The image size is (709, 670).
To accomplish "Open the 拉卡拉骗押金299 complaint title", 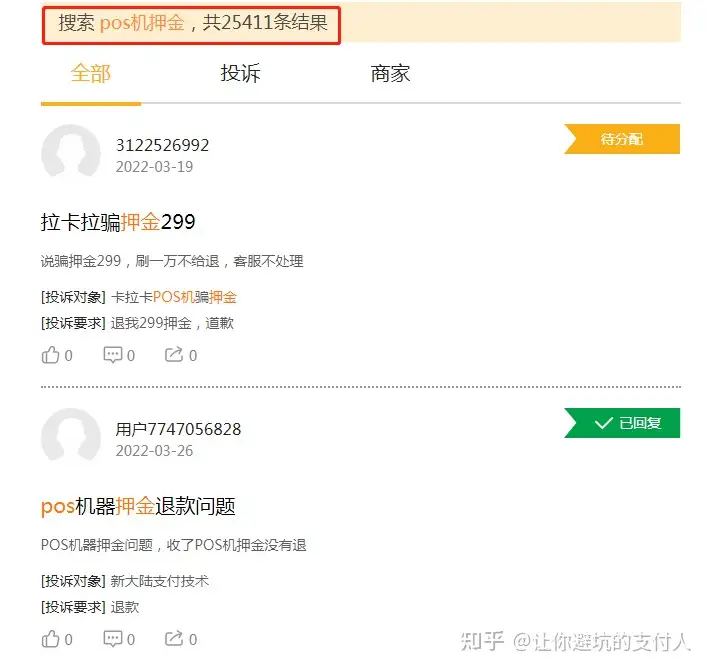I will tap(118, 222).
